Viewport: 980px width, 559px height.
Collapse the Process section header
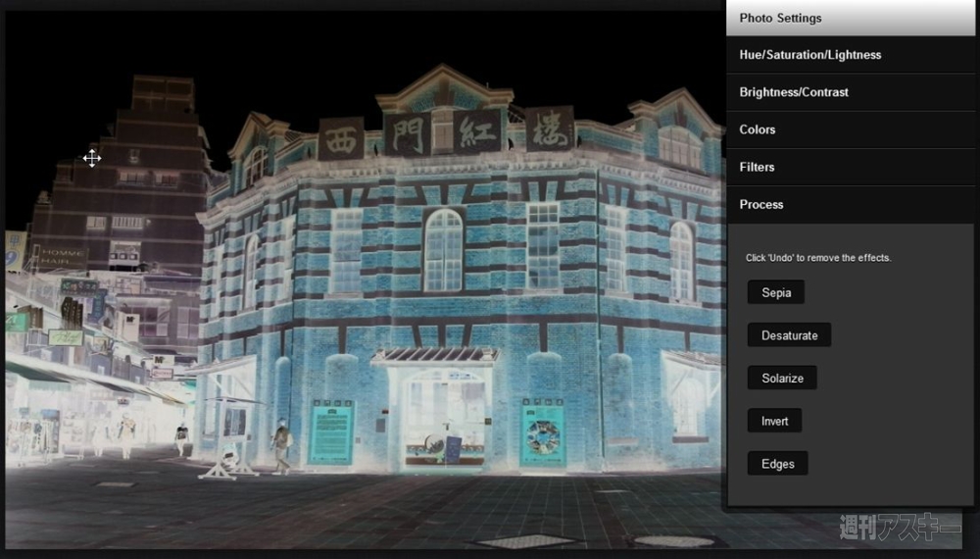(x=850, y=204)
